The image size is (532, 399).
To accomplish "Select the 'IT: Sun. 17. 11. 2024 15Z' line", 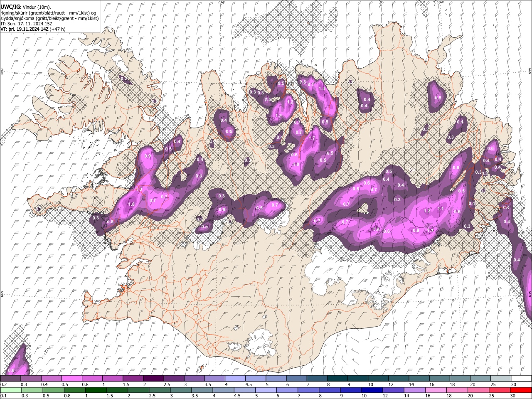I will 27,24.
